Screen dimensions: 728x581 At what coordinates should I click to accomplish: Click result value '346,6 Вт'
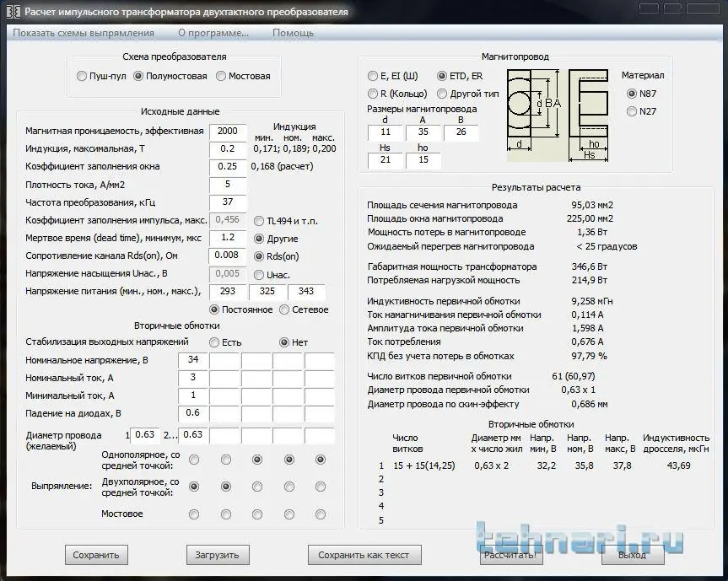[x=589, y=266]
